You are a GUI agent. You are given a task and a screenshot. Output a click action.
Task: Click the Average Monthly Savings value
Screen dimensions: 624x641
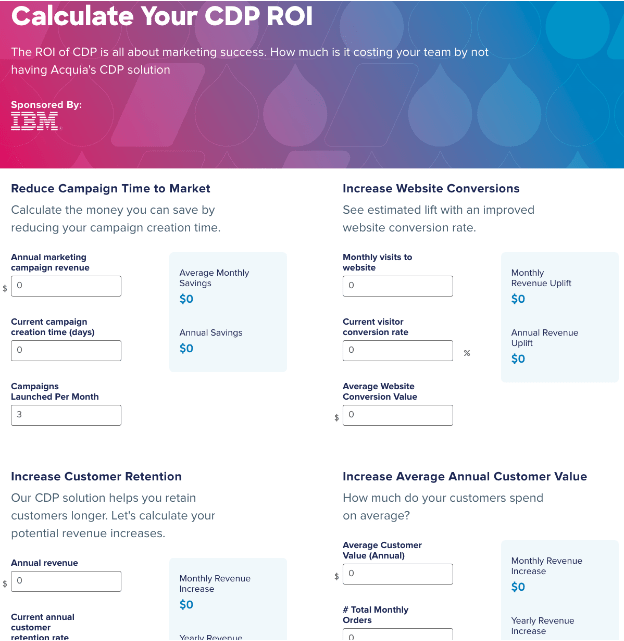[x=186, y=299]
